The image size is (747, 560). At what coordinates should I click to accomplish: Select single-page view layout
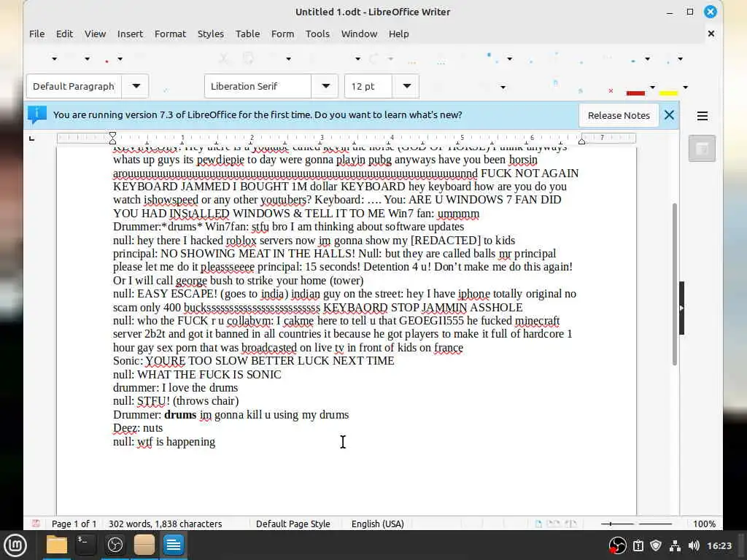538,524
